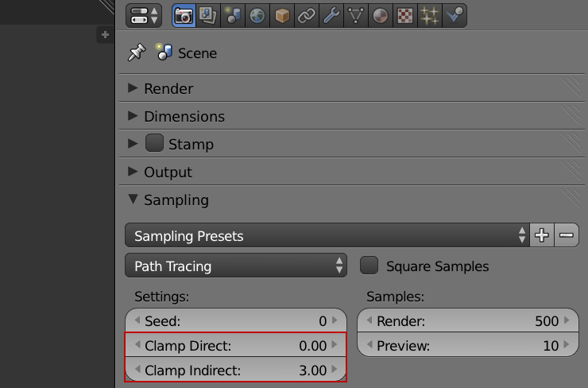This screenshot has height=388, width=588.
Task: Open the Texture checkerboard tab
Action: coord(405,16)
